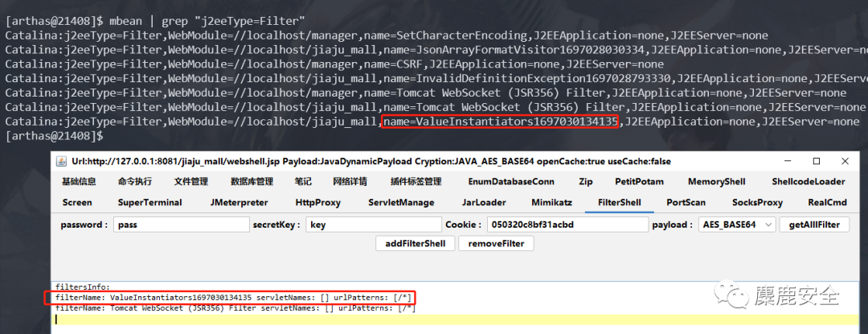Click the removeFilter button
This screenshot has width=868, height=334.
496,243
